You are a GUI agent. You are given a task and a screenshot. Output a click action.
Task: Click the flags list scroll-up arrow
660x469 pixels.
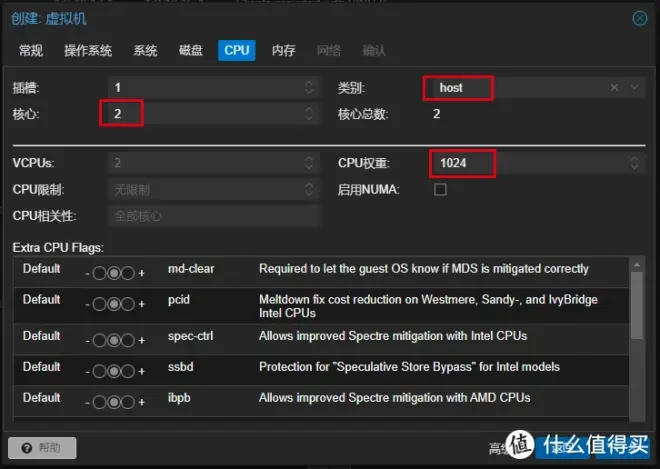pyautogui.click(x=637, y=265)
